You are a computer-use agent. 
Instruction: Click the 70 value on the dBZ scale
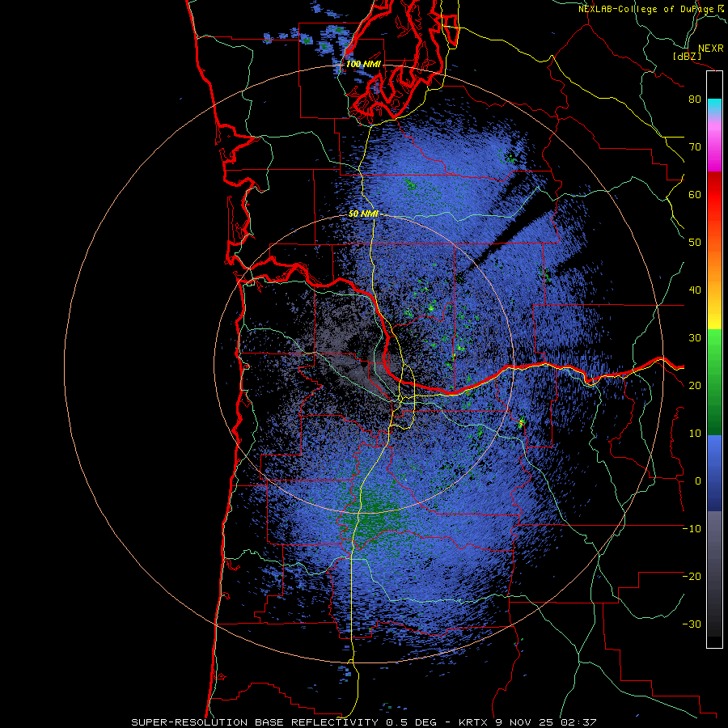coord(695,147)
